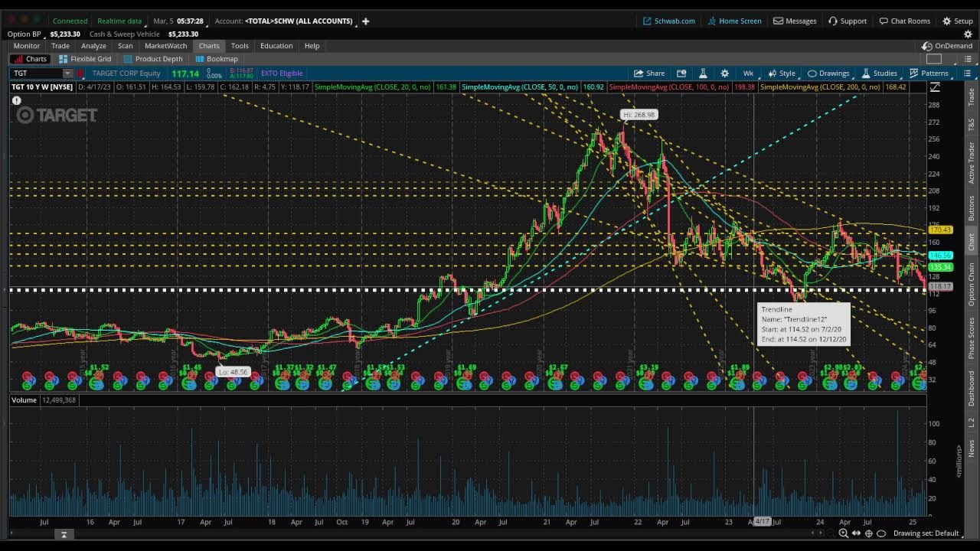Open the Phase Scores sidebar tab
This screenshot has height=551, width=980.
[972, 338]
